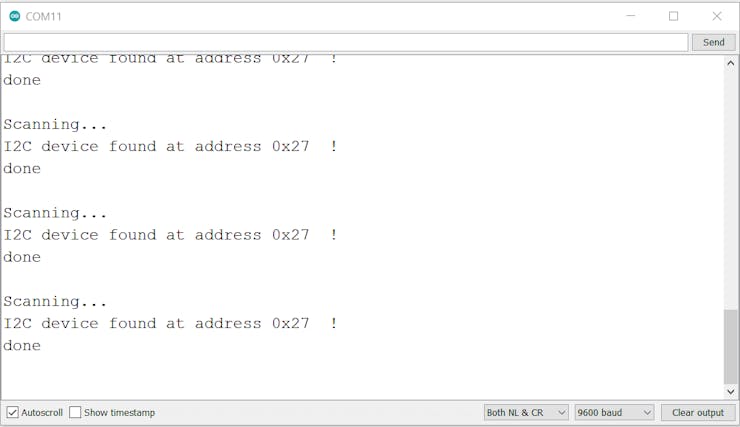Click the last "done" line in output
740x427 pixels.
tap(22, 345)
